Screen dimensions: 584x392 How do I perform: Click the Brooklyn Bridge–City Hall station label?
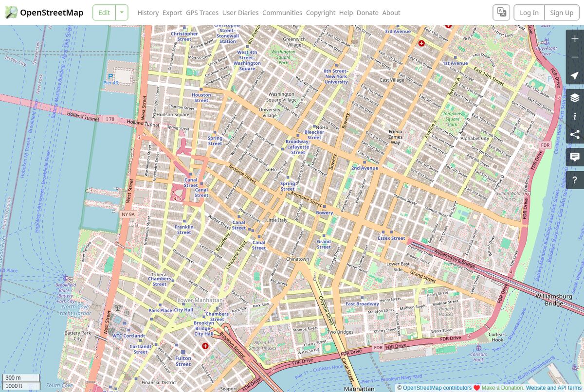(x=203, y=328)
